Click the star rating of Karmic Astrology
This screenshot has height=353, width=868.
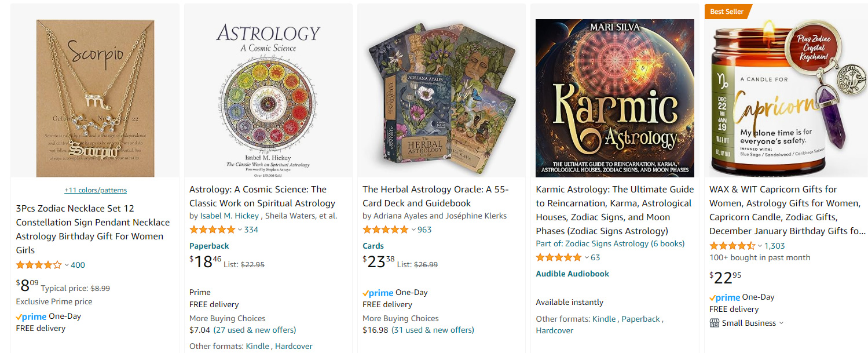[558, 257]
